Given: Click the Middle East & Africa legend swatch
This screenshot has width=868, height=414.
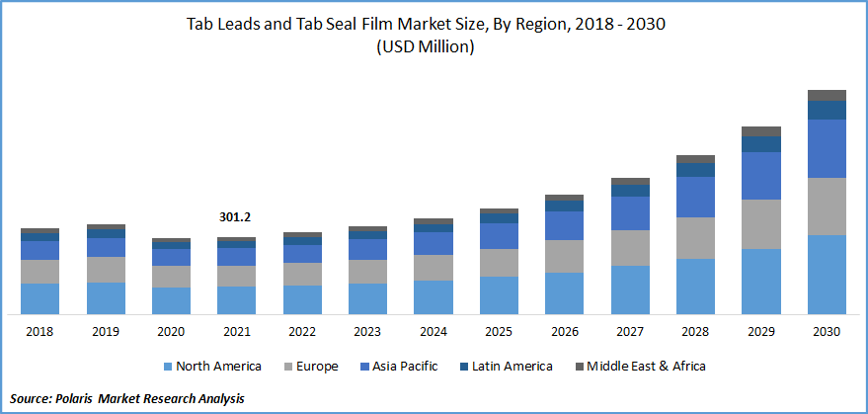Looking at the screenshot, I should tap(580, 367).
